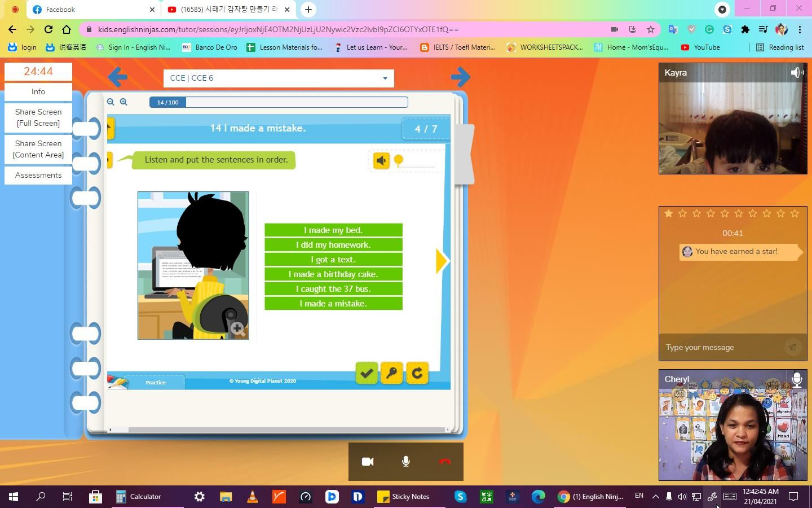
Task: Open the Assessments panel
Action: (x=38, y=176)
